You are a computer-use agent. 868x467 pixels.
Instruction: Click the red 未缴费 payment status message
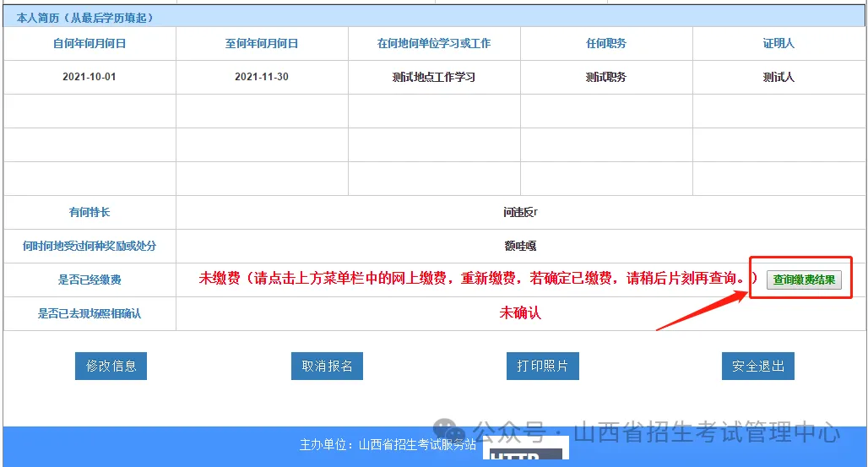(x=478, y=279)
